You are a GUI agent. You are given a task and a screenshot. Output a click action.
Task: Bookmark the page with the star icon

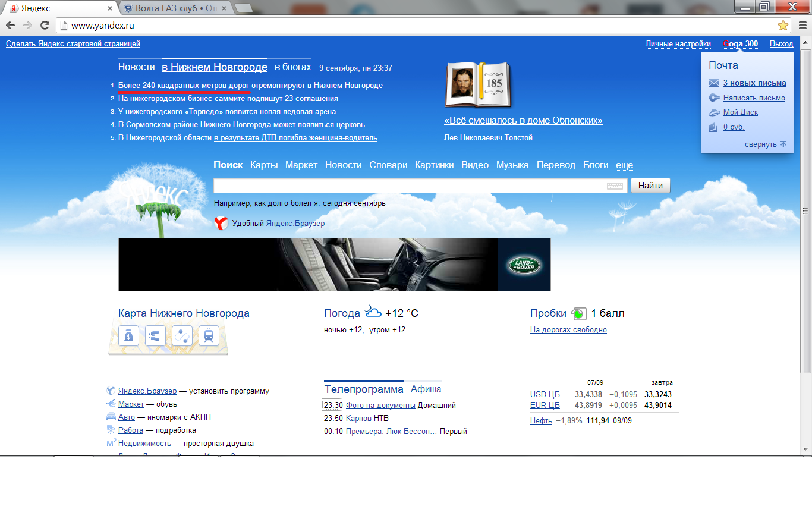coord(783,25)
